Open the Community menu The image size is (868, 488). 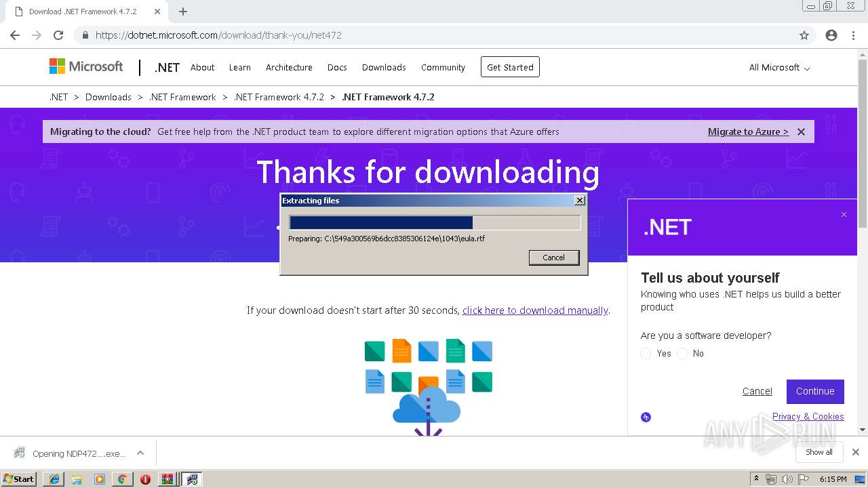click(443, 67)
